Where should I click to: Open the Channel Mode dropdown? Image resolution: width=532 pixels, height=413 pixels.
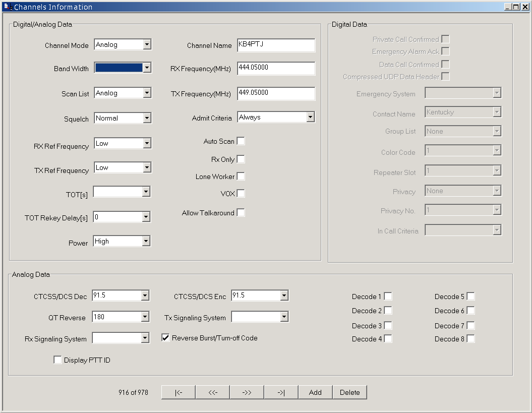pyautogui.click(x=147, y=44)
